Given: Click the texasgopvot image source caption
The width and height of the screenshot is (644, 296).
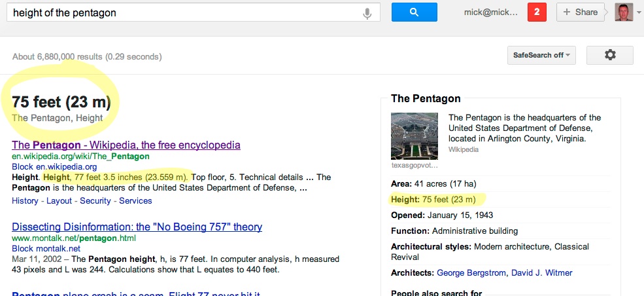Looking at the screenshot, I should pyautogui.click(x=415, y=166).
